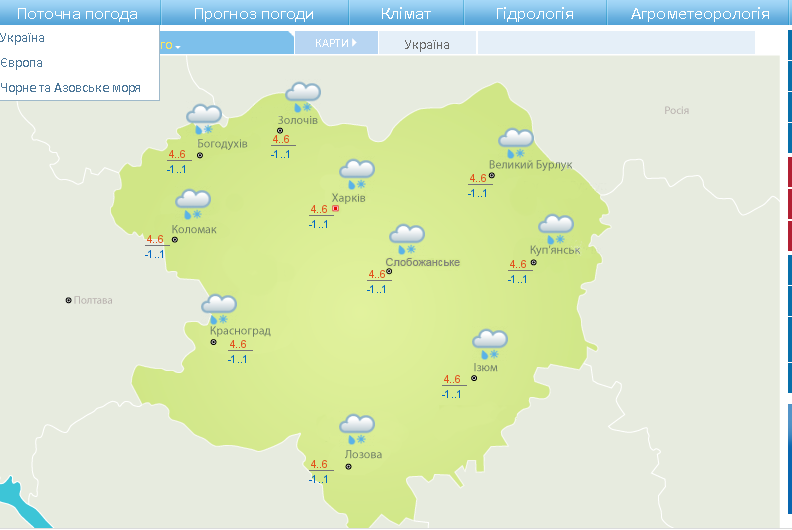792x530 pixels.
Task: Click the Росія label on map
Action: [676, 110]
